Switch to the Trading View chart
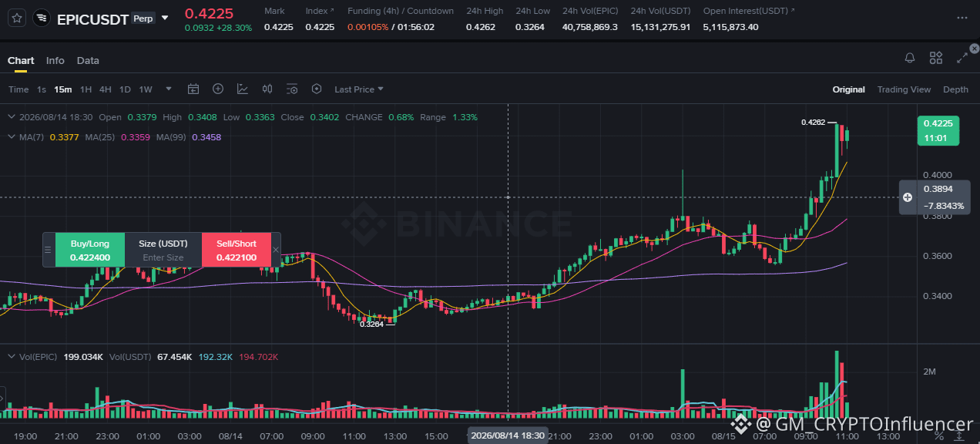This screenshot has width=980, height=444. (904, 89)
